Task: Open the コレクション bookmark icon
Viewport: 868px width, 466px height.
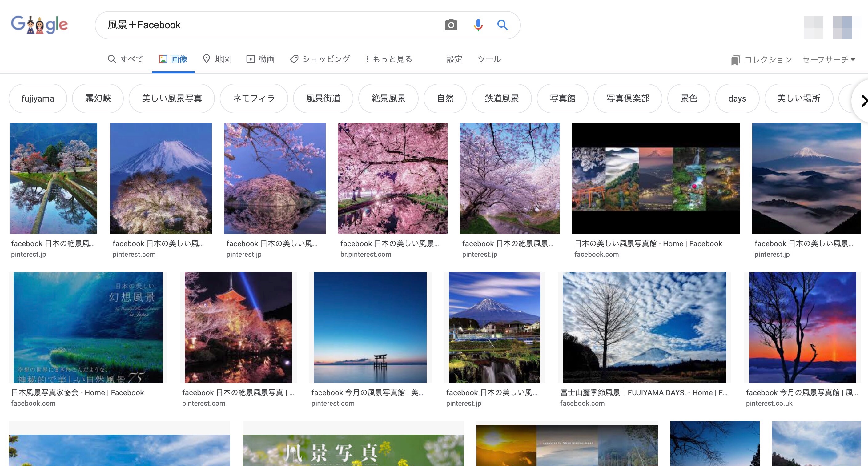Action: [x=735, y=60]
